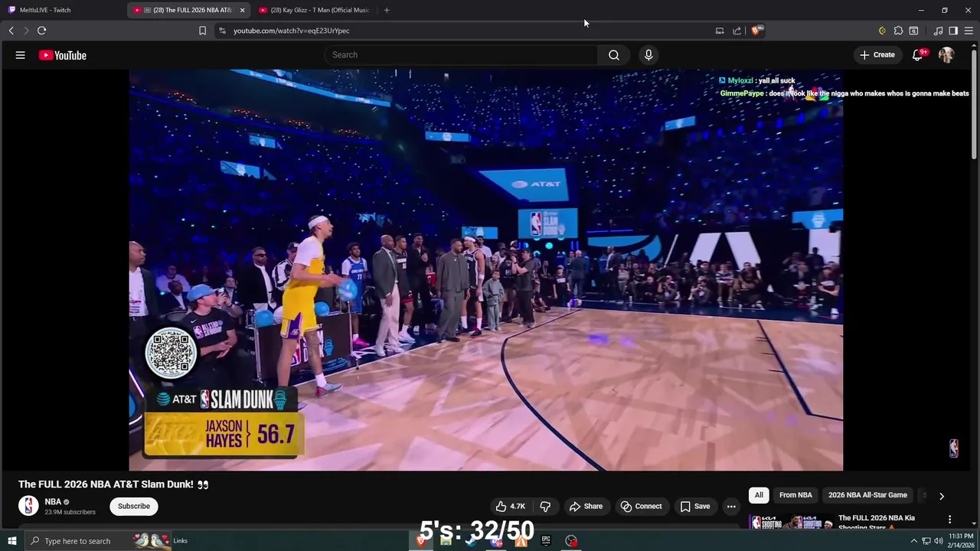Click the video player to pause

coord(486,270)
